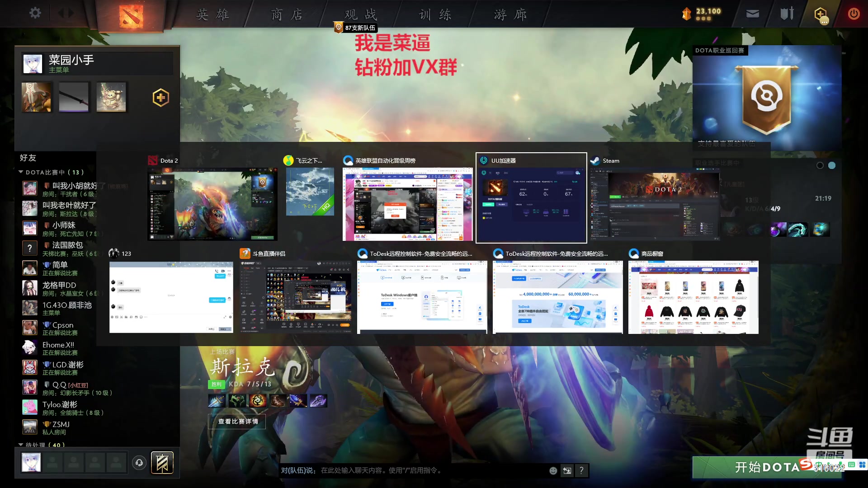Open the armory shield and sword icon
The image size is (868, 488).
[787, 14]
